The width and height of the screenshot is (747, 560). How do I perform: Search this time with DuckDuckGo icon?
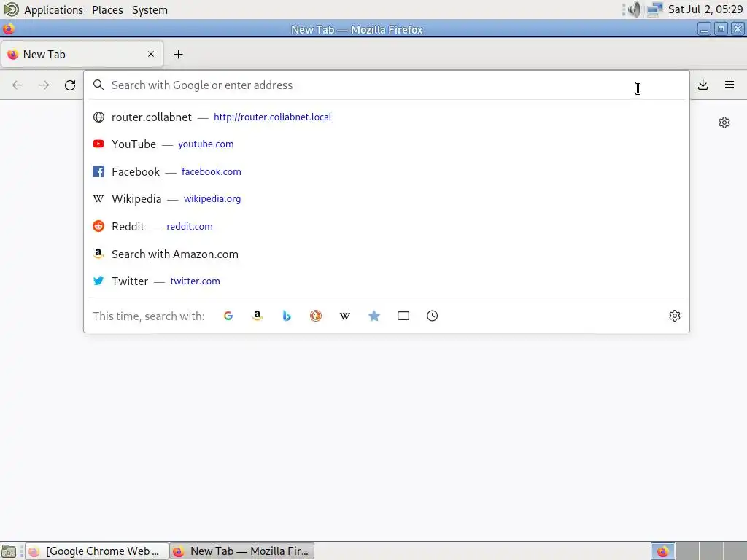pyautogui.click(x=315, y=316)
